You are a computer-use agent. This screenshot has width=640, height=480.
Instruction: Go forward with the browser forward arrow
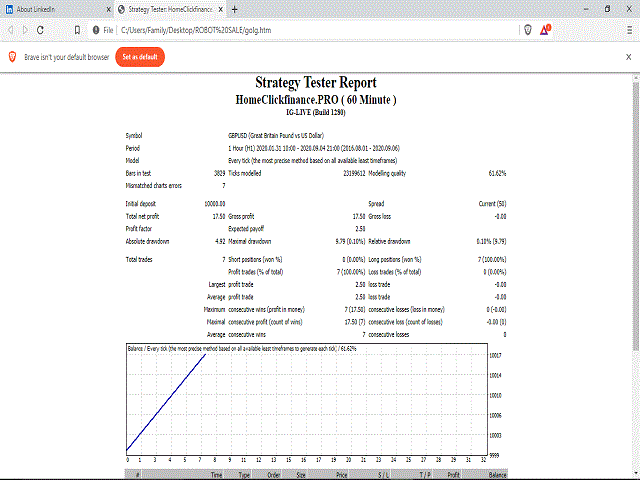coord(25,30)
